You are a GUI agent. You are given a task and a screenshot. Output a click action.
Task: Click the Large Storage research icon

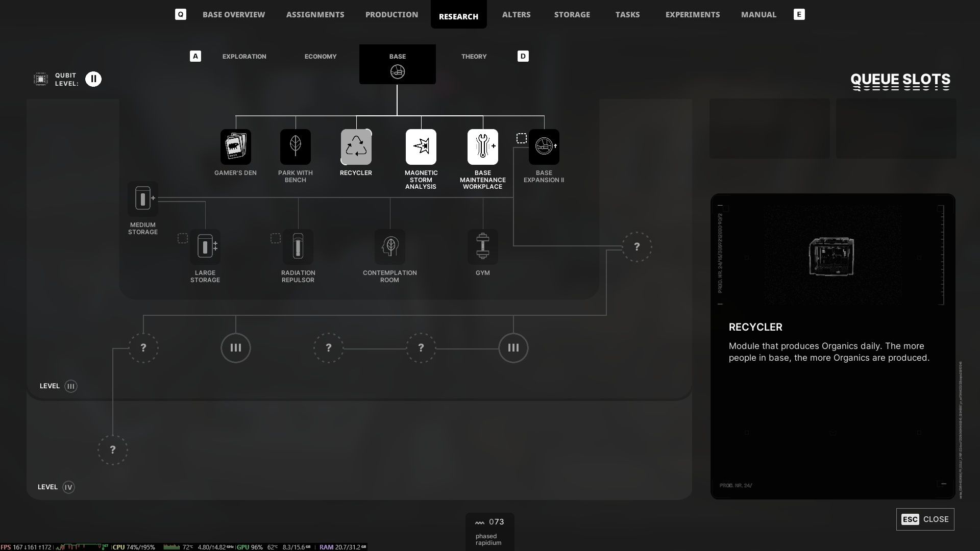click(x=205, y=247)
